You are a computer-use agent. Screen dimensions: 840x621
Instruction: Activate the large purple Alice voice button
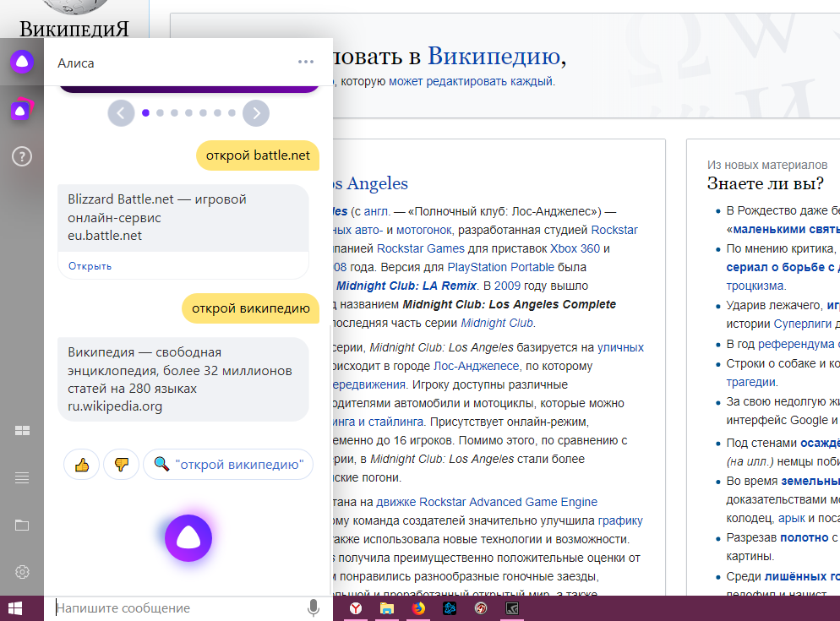(x=188, y=538)
